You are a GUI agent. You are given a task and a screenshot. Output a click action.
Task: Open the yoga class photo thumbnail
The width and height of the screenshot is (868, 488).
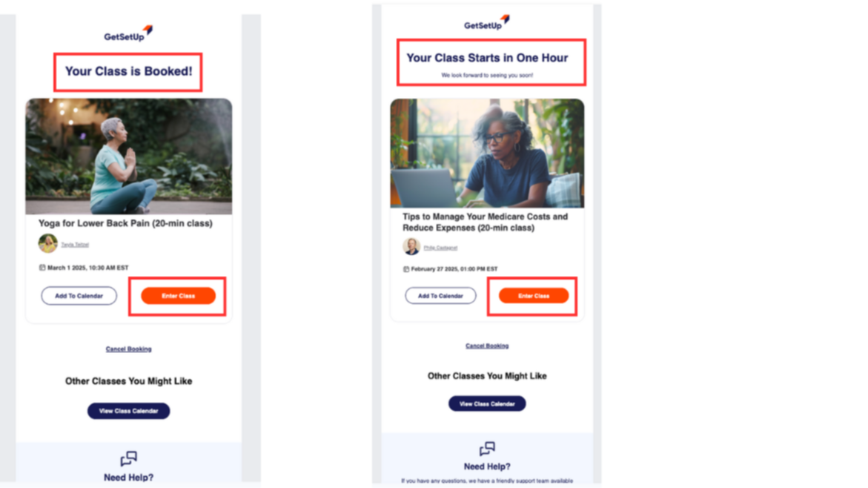(129, 156)
